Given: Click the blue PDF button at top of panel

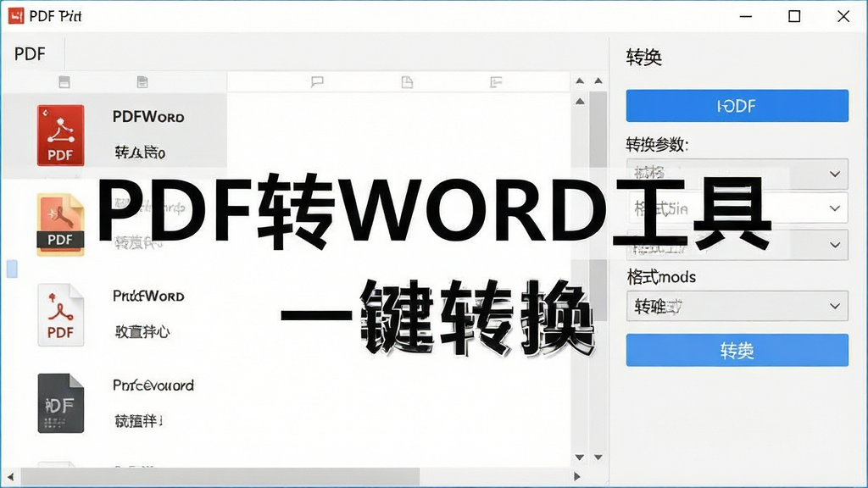Looking at the screenshot, I should point(737,106).
